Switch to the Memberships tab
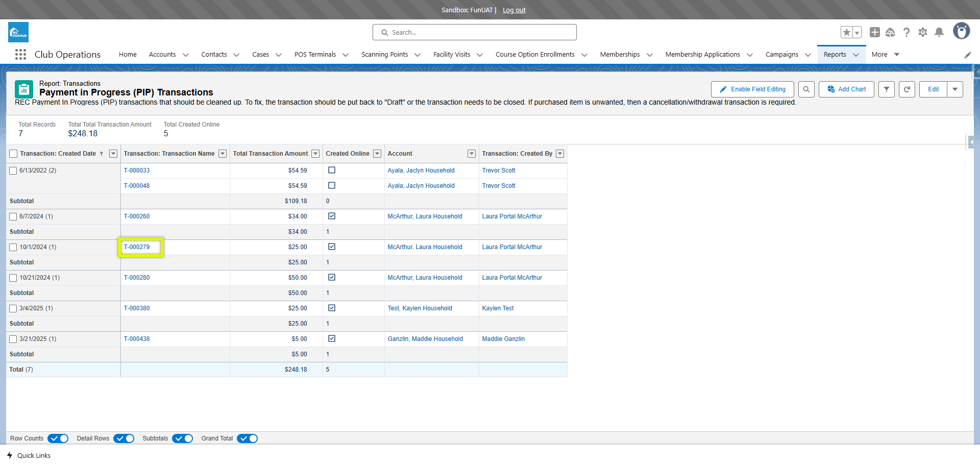Viewport: 980px width, 465px height. pos(620,55)
